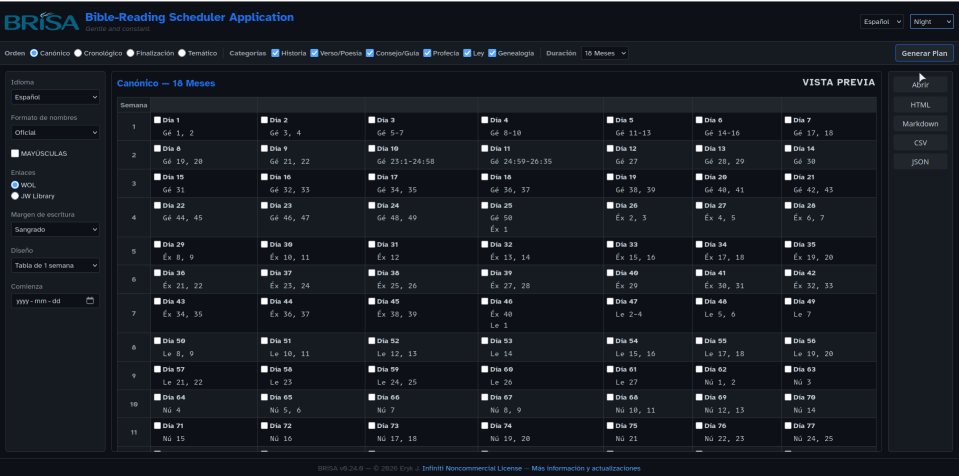Image resolution: width=959 pixels, height=476 pixels.
Task: Export plan as HTML
Action: [920, 105]
